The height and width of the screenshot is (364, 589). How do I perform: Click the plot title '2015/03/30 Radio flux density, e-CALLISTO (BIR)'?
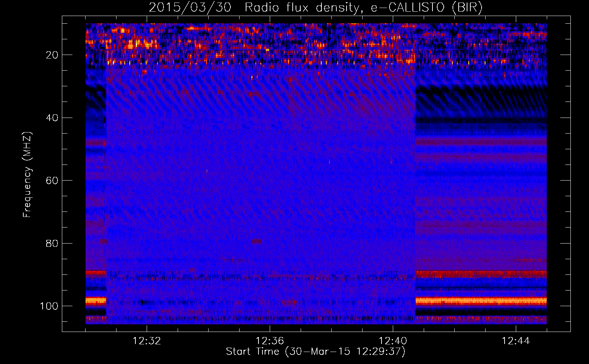pyautogui.click(x=316, y=8)
